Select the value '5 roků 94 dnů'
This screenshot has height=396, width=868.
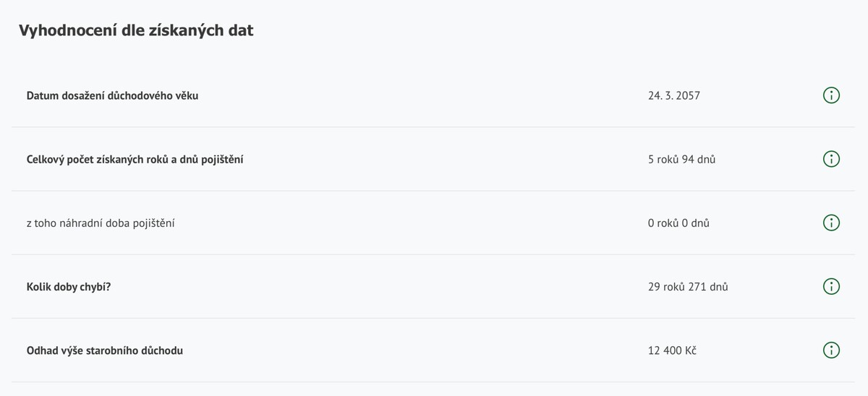681,159
